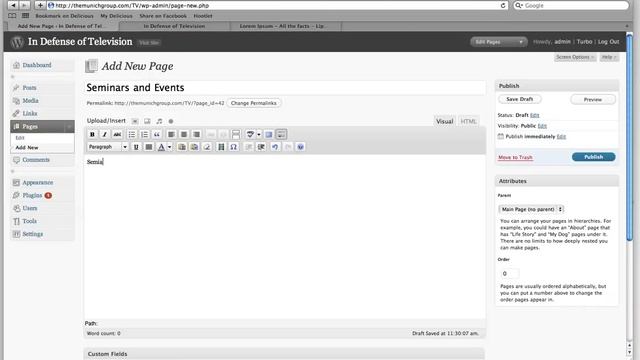Viewport: 640px width, 360px height.
Task: Open Parent page dropdown
Action: coord(531,209)
